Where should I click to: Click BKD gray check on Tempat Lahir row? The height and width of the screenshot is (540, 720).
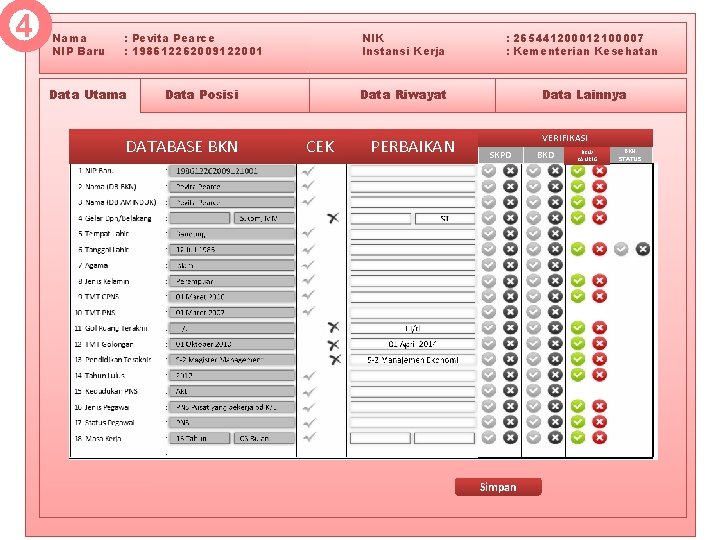click(533, 233)
